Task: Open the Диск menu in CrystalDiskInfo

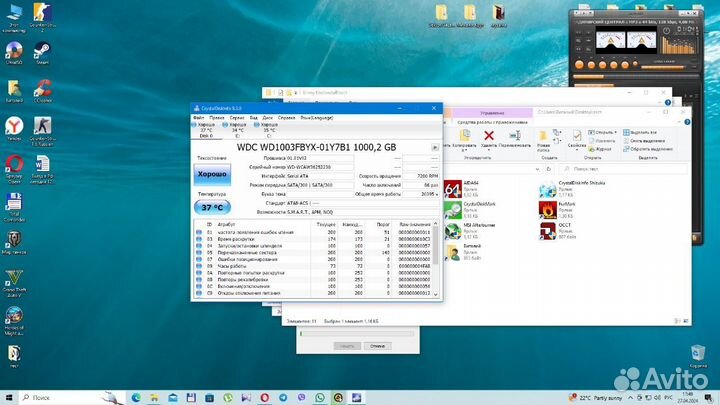Action: coord(267,118)
